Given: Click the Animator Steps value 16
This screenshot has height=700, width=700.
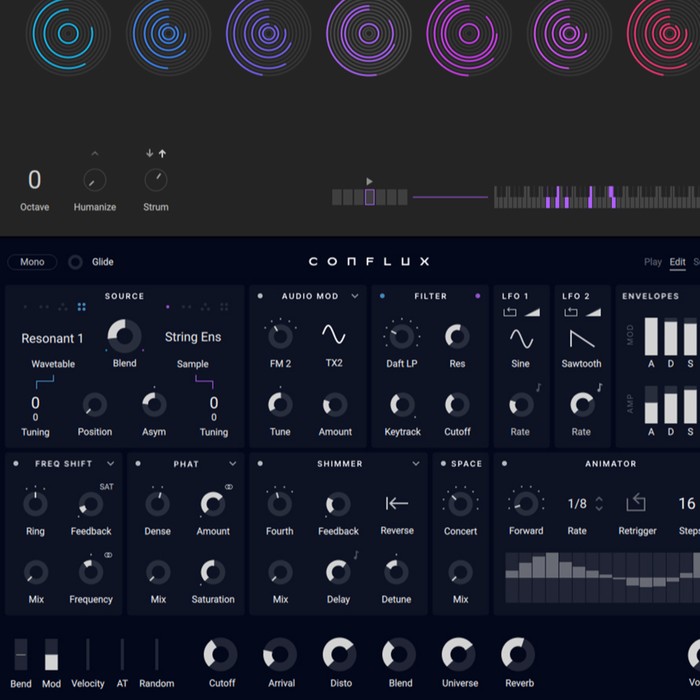Looking at the screenshot, I should pyautogui.click(x=687, y=504).
